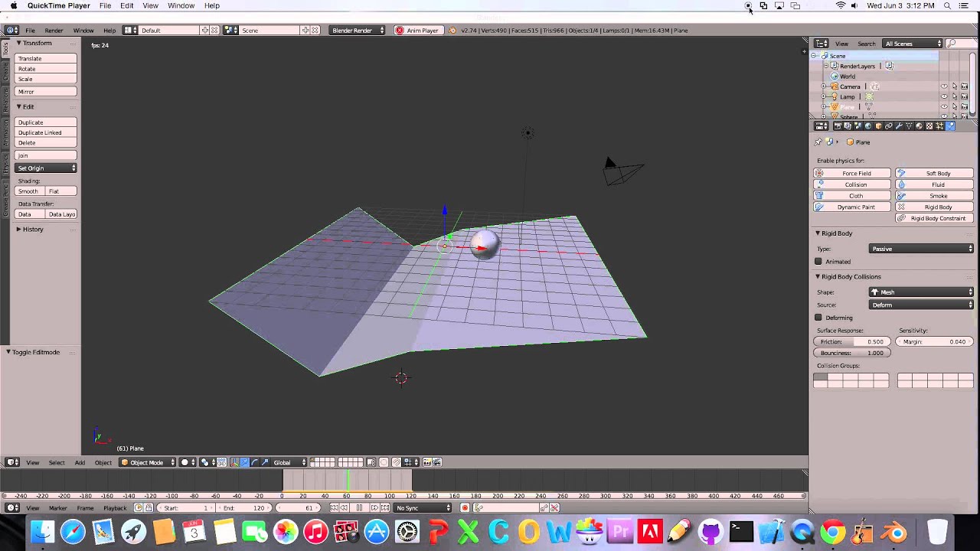Click the Smooth shading button
The width and height of the screenshot is (980, 551).
pos(29,191)
